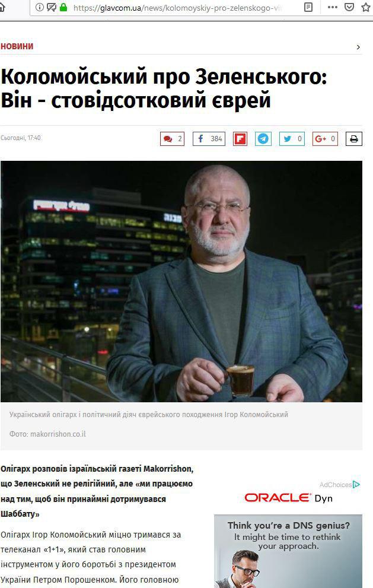Open site information icon in address bar
The height and width of the screenshot is (588, 373).
[x=39, y=7]
